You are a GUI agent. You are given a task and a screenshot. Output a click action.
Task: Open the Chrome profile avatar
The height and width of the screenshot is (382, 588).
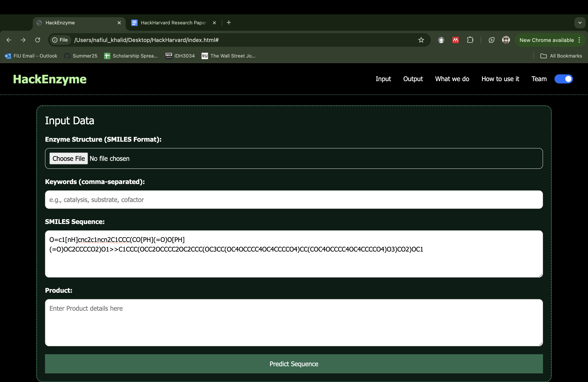pos(506,40)
